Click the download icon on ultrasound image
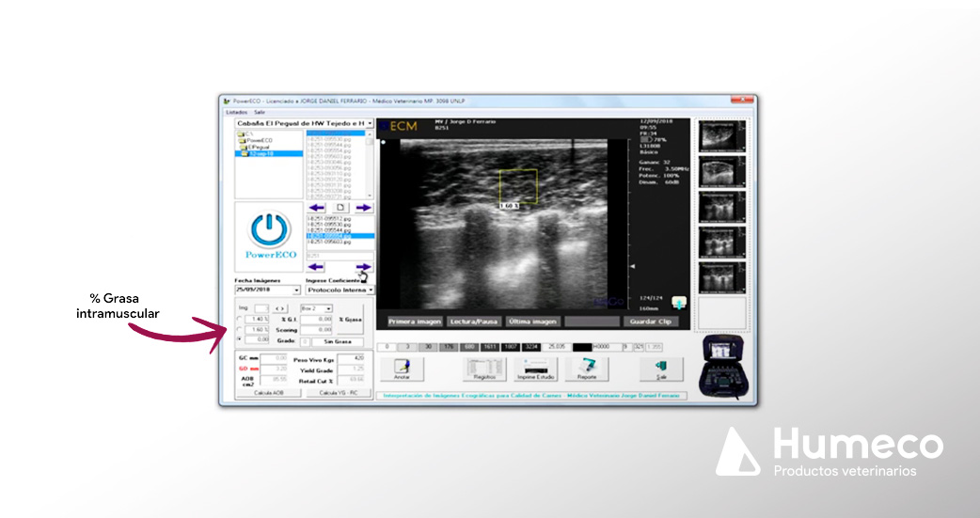This screenshot has height=518, width=980. tap(679, 303)
